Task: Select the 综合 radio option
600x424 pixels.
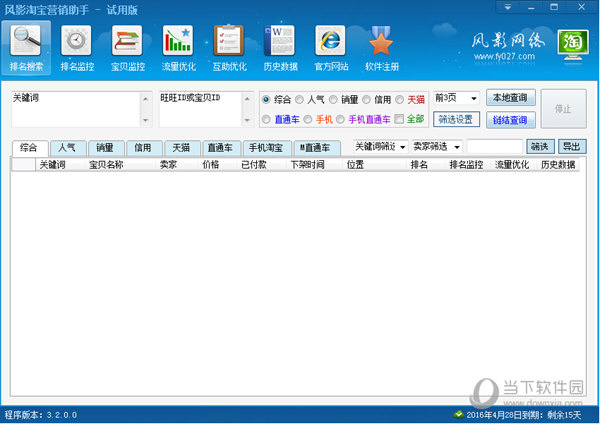Action: (x=266, y=99)
